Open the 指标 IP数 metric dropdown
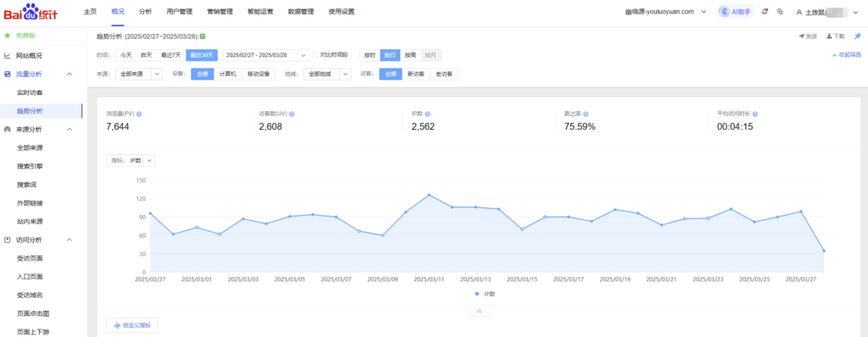868x337 pixels. click(131, 160)
